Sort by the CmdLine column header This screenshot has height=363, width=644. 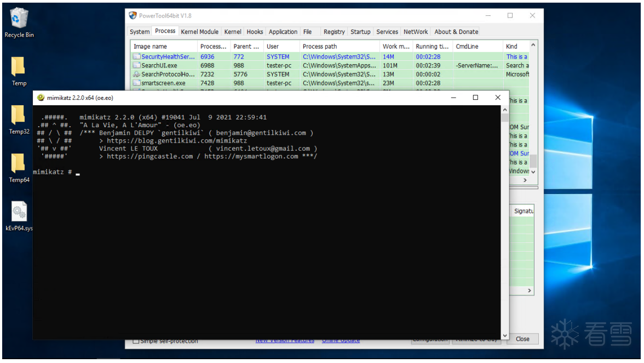click(478, 47)
